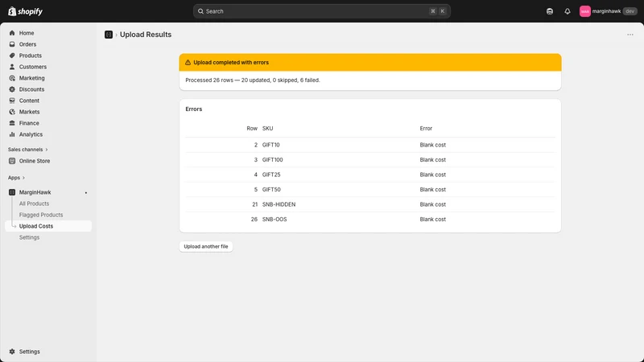The width and height of the screenshot is (644, 362).
Task: Click Upload completed with errors banner text
Action: tap(231, 63)
